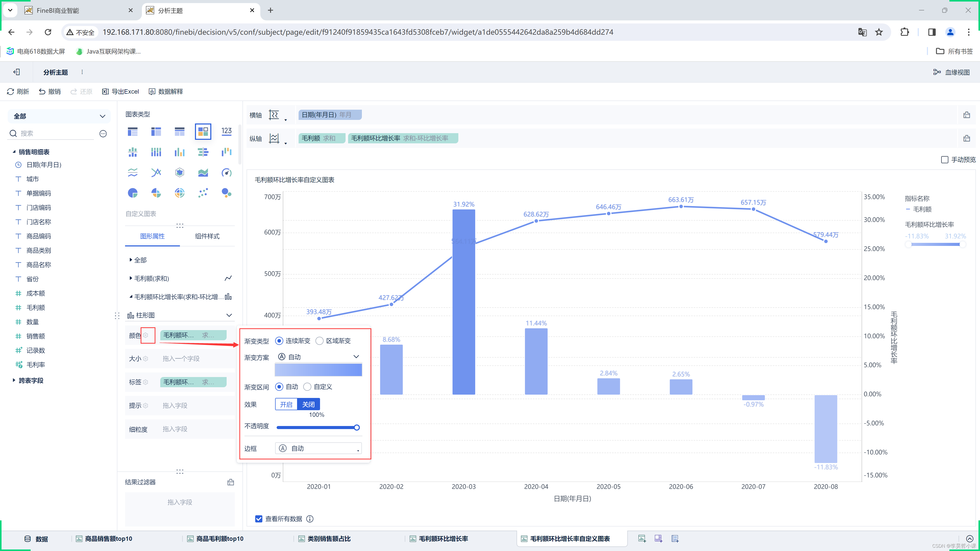980x551 pixels.
Task: Select 区域渐变 gradient type
Action: point(320,341)
